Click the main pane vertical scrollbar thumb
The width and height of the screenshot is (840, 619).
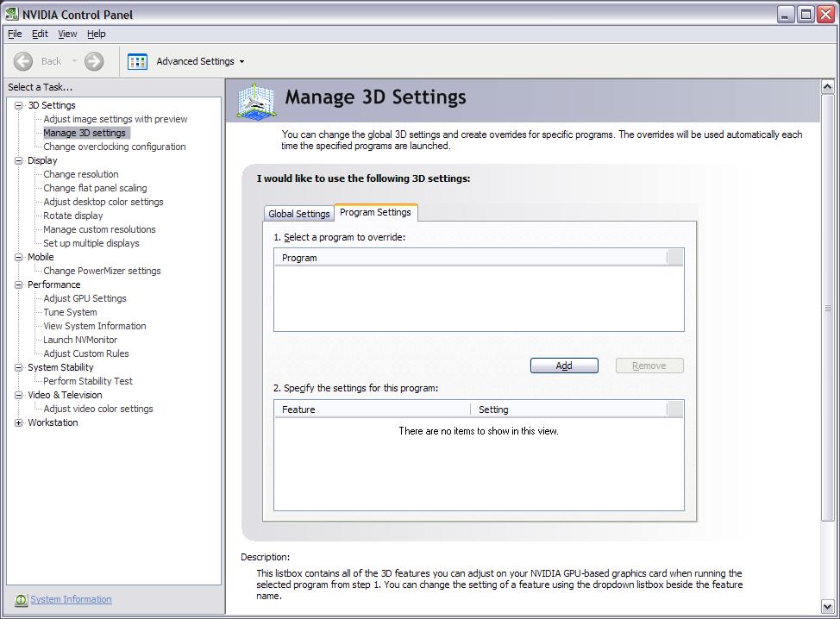tap(828, 308)
